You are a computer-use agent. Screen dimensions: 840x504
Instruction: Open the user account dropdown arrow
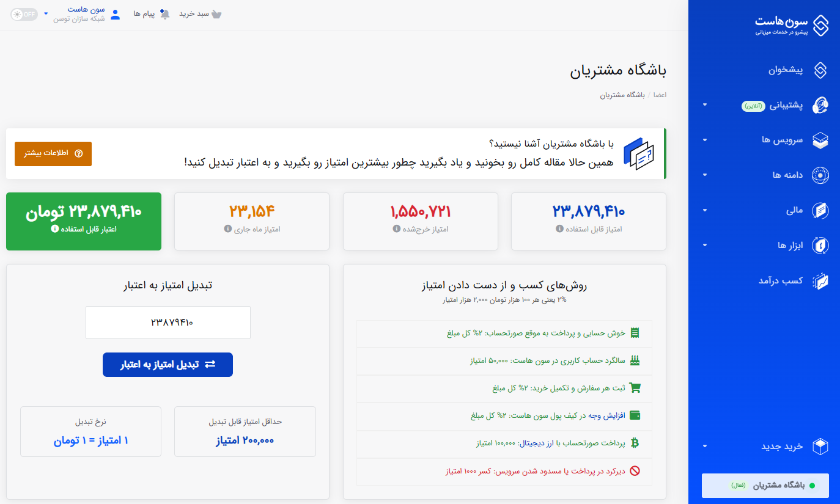(46, 13)
